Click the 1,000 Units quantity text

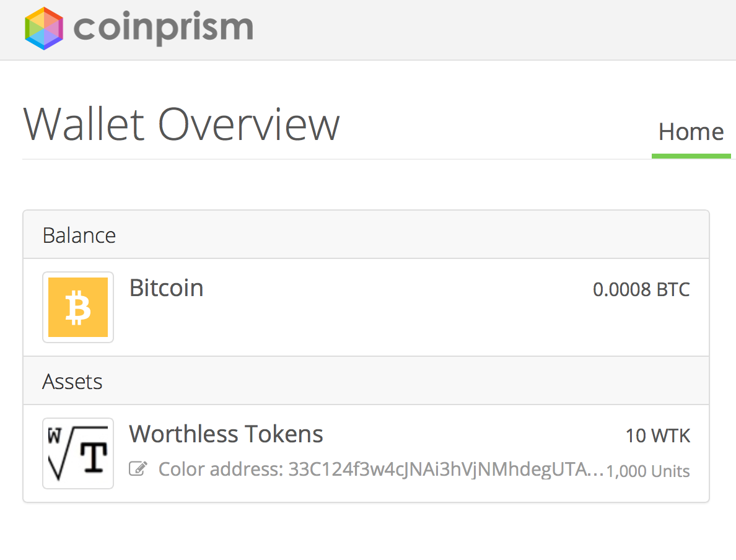point(648,471)
